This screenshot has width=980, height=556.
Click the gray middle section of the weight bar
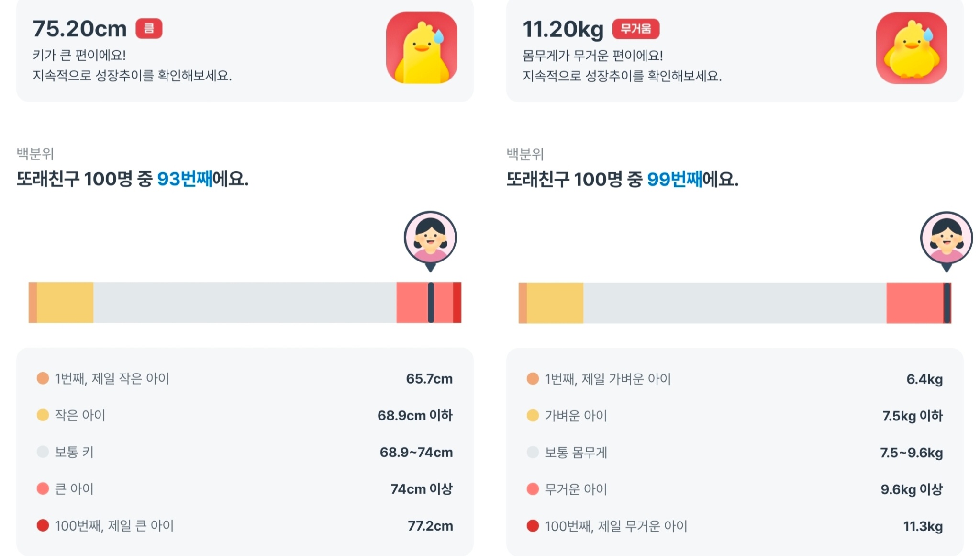(x=735, y=303)
